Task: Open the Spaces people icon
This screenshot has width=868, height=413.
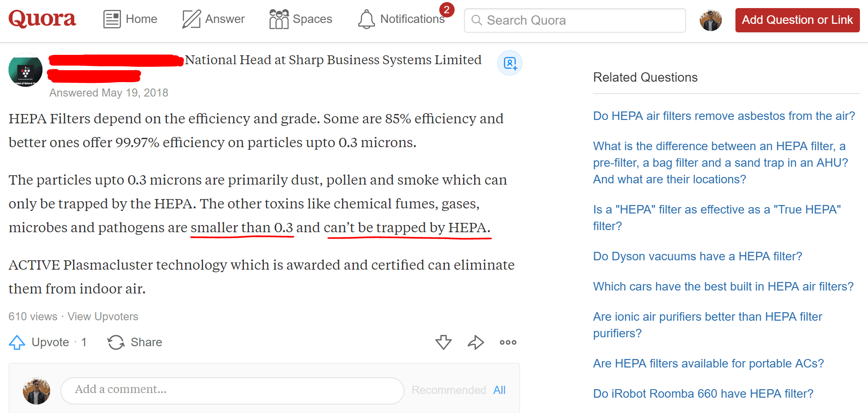Action: point(279,20)
